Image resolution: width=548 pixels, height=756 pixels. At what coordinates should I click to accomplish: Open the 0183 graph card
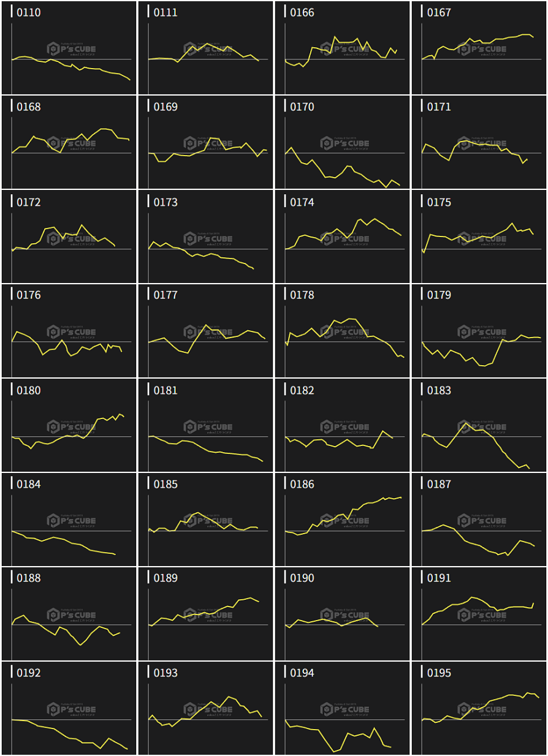(479, 426)
